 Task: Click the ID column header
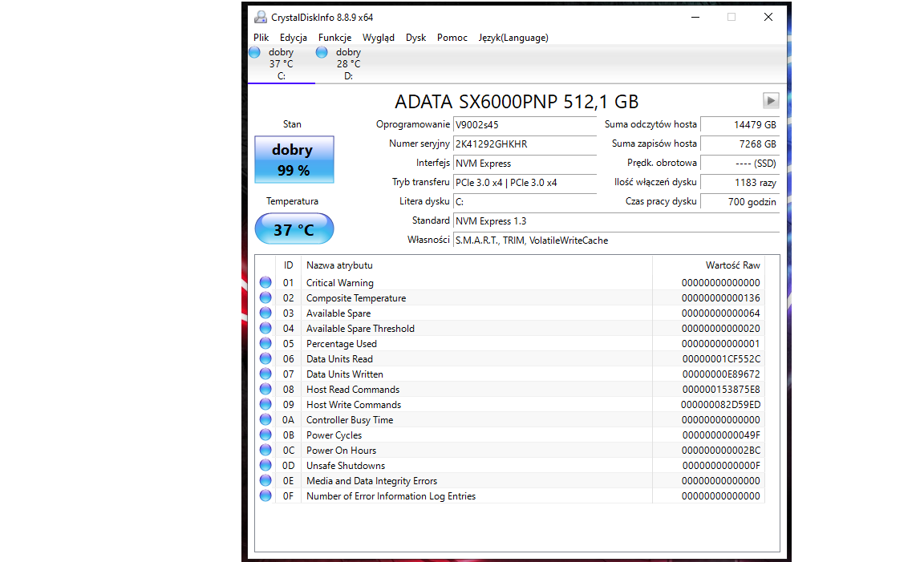tap(288, 265)
